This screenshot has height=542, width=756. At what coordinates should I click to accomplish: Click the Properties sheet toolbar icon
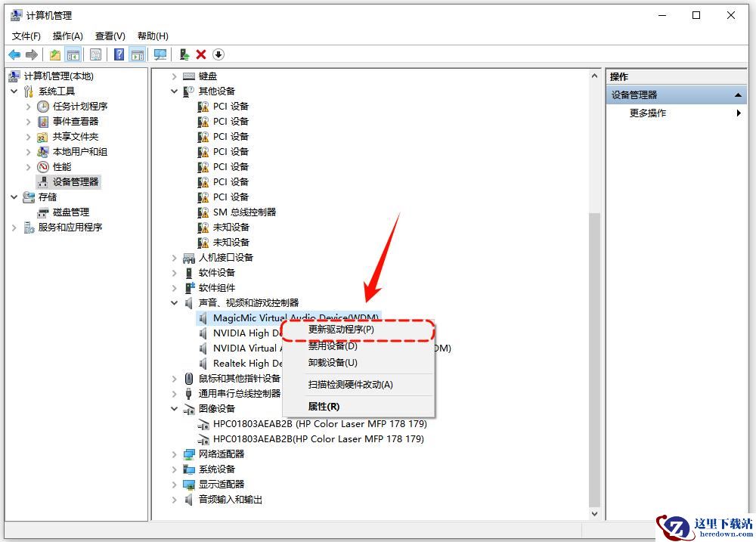[95, 54]
